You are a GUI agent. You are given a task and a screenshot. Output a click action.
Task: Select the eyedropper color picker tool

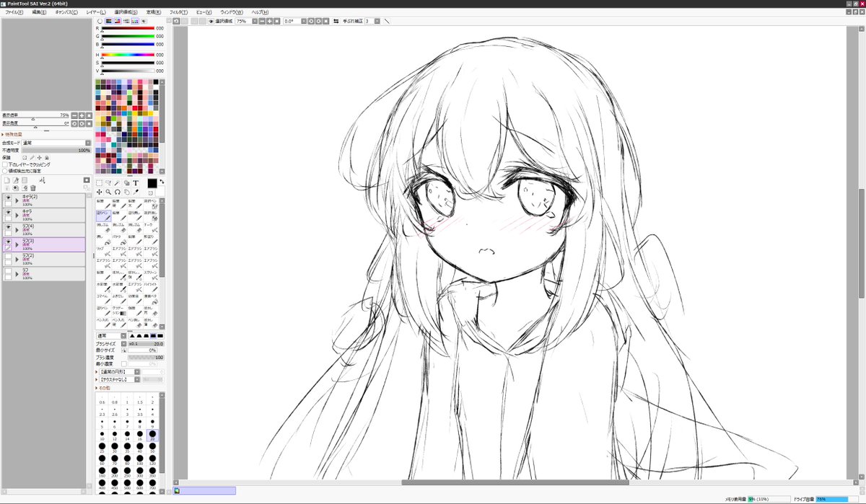[x=135, y=193]
